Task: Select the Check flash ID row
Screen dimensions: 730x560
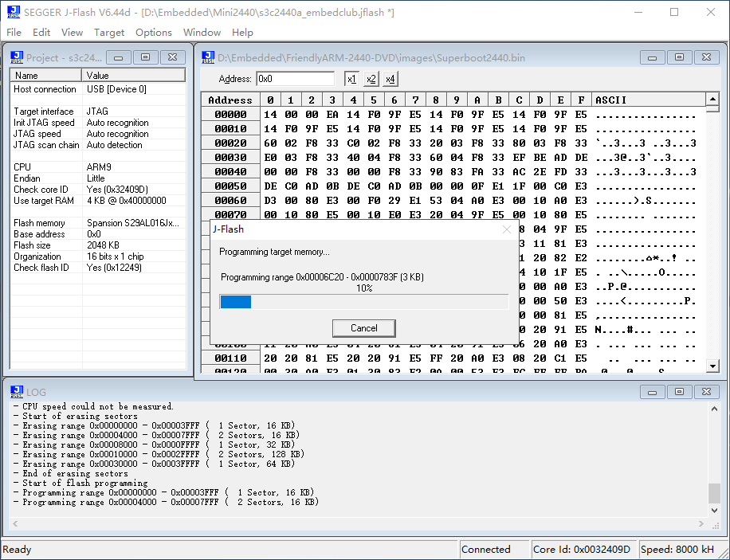Action: click(x=98, y=268)
